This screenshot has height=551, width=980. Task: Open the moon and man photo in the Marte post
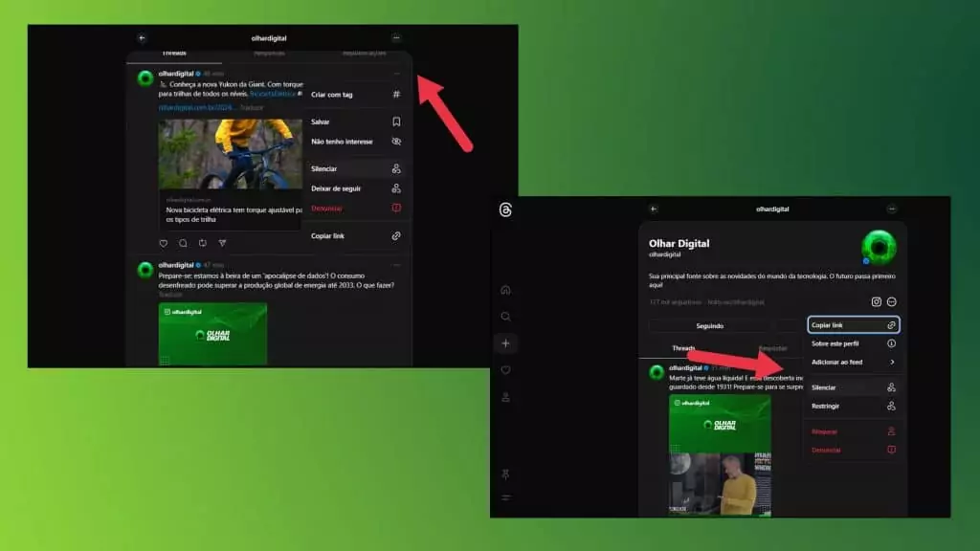pos(720,485)
